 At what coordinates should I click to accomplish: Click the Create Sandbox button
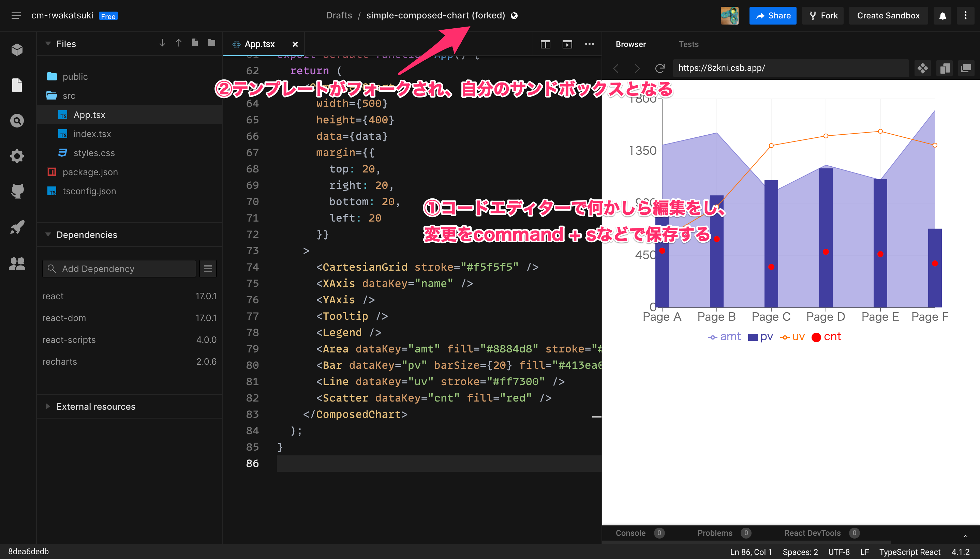coord(888,16)
